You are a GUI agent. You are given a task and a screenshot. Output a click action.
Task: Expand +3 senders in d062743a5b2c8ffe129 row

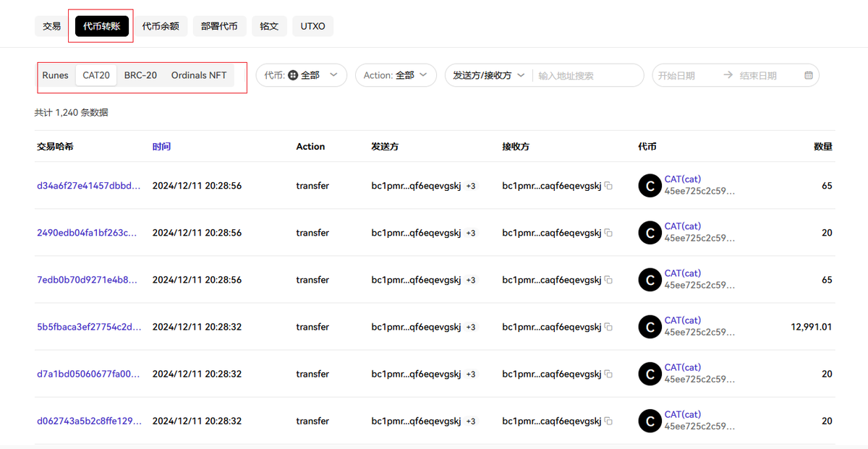pos(471,421)
